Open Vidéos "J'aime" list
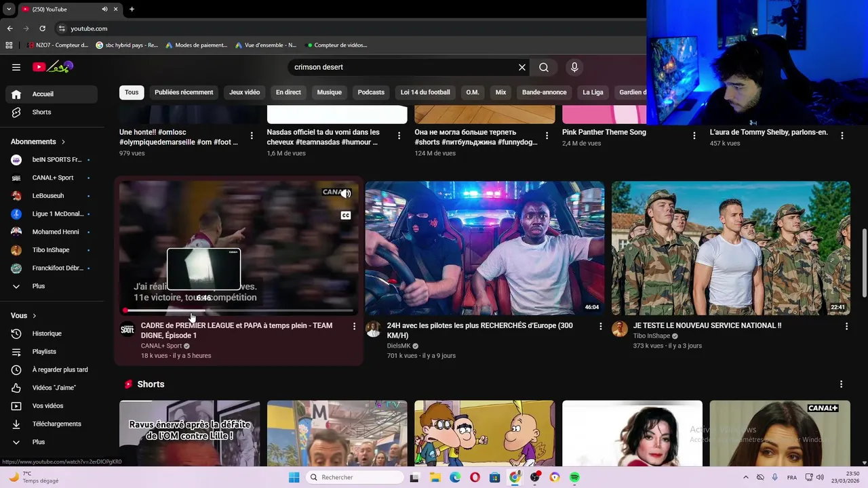The height and width of the screenshot is (488, 868). coord(52,388)
